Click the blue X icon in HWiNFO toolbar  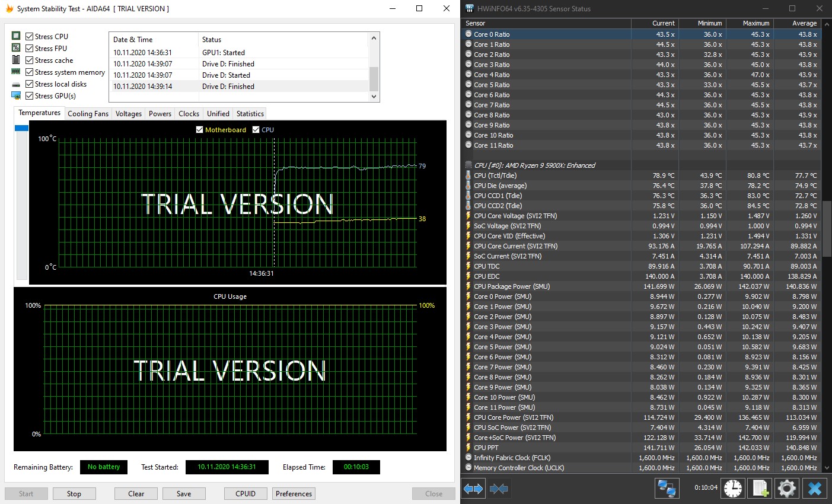(815, 489)
